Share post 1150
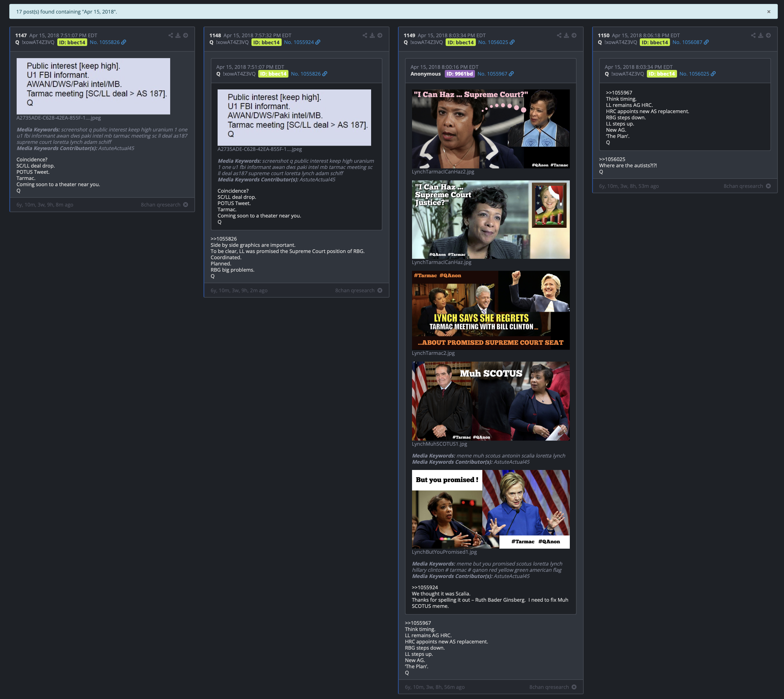784x699 pixels. [x=753, y=35]
